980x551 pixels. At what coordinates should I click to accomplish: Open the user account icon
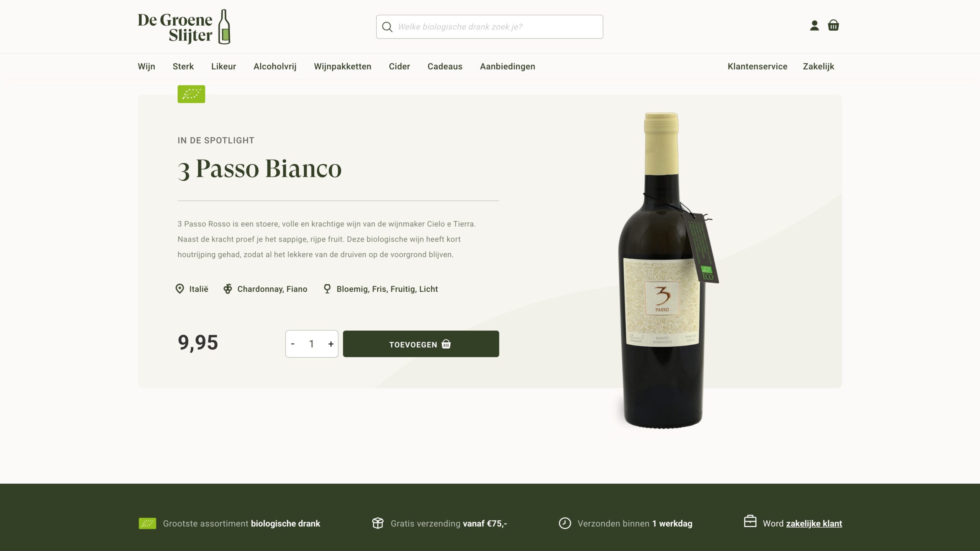(x=814, y=26)
